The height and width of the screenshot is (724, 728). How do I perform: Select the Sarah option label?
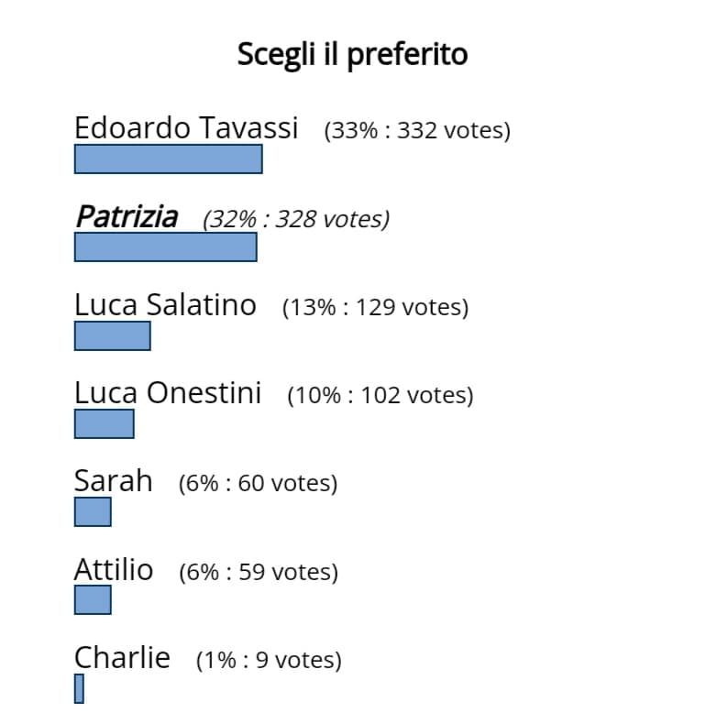tap(114, 481)
